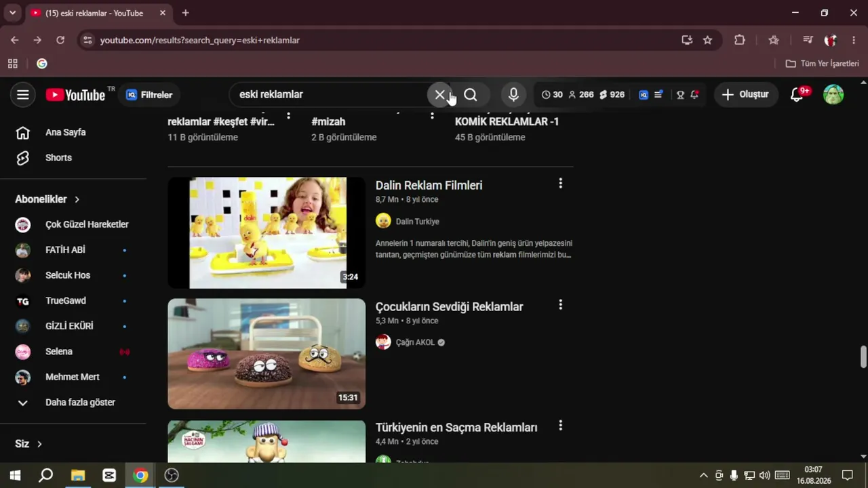
Task: Open options for the #mizah short
Action: point(432,115)
